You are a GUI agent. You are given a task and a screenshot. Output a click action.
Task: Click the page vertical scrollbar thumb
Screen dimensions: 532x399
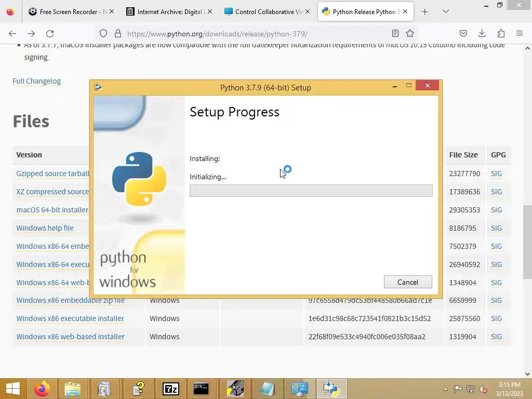pyautogui.click(x=527, y=242)
